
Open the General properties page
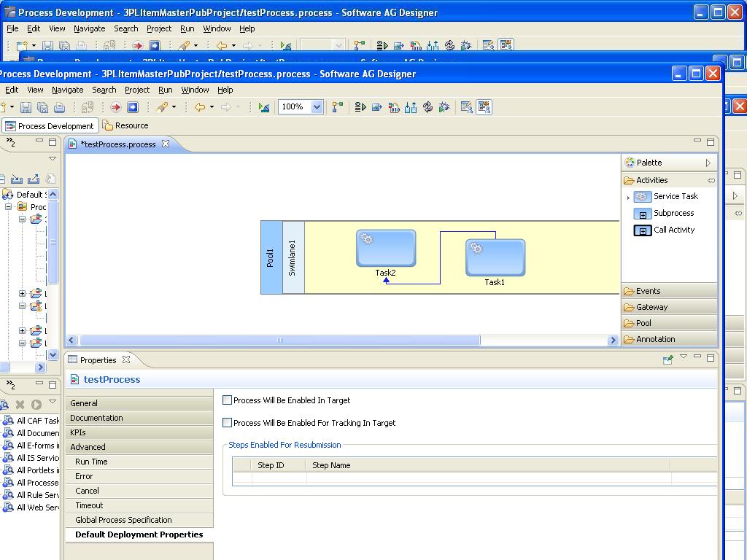point(139,403)
